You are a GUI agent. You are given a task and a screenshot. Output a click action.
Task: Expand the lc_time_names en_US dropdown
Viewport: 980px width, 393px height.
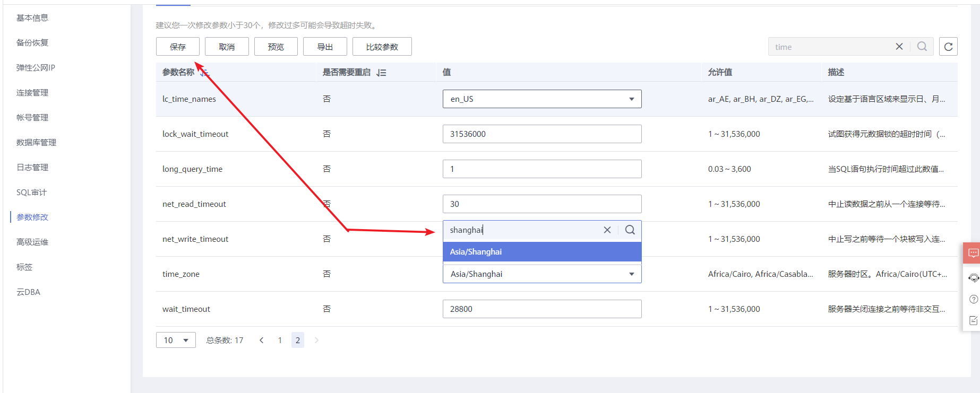[631, 99]
